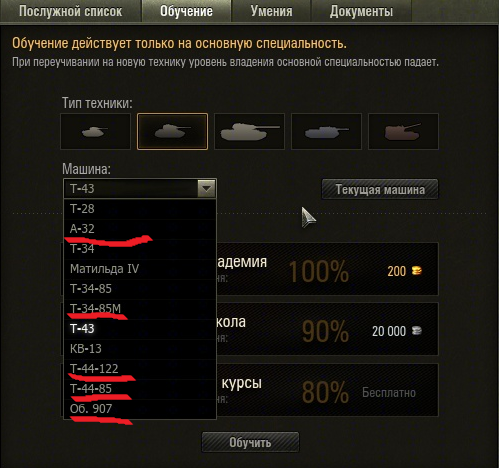Pick Об. 907 from the vehicle list
The width and height of the screenshot is (499, 468).
(x=140, y=409)
